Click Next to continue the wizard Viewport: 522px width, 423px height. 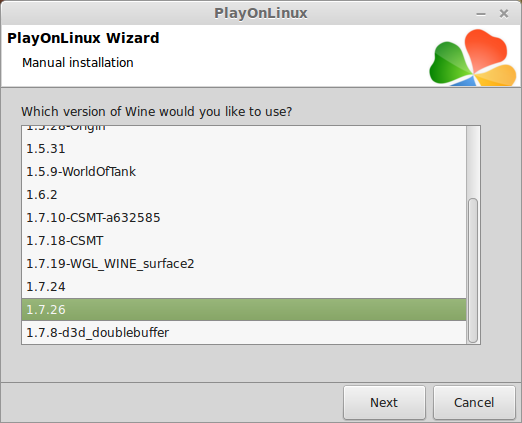click(384, 402)
